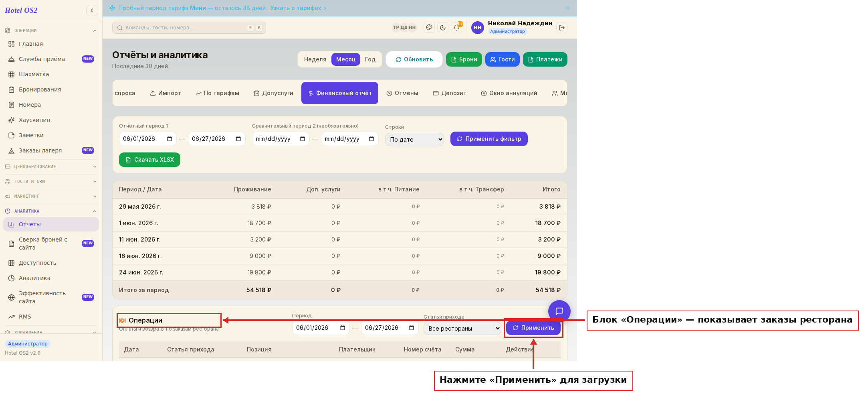
Task: Select the Неделя period toggle
Action: [x=315, y=59]
